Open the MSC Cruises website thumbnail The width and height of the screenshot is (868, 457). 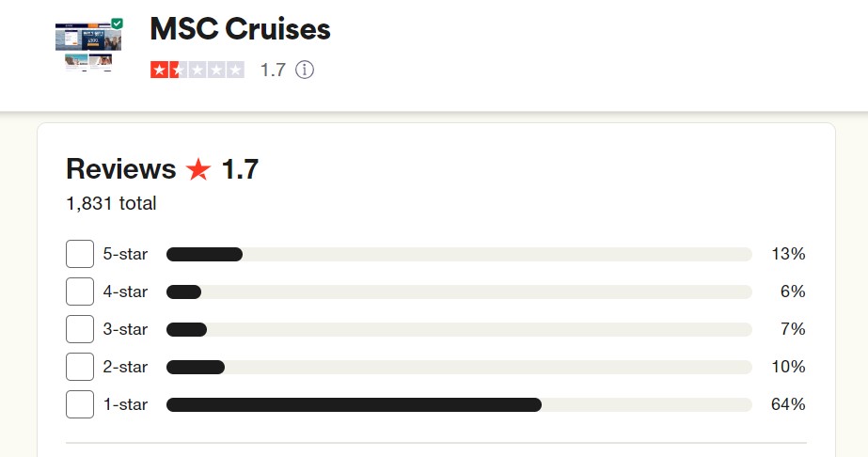(88, 46)
